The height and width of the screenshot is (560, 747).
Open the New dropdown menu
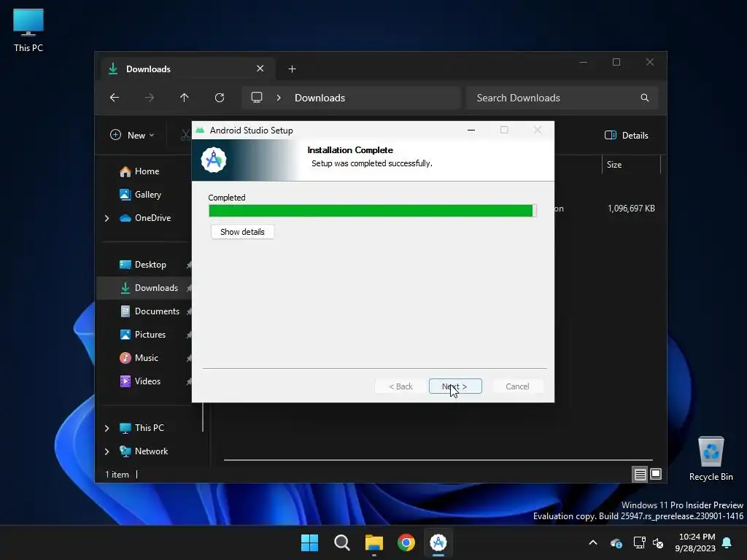click(x=133, y=135)
